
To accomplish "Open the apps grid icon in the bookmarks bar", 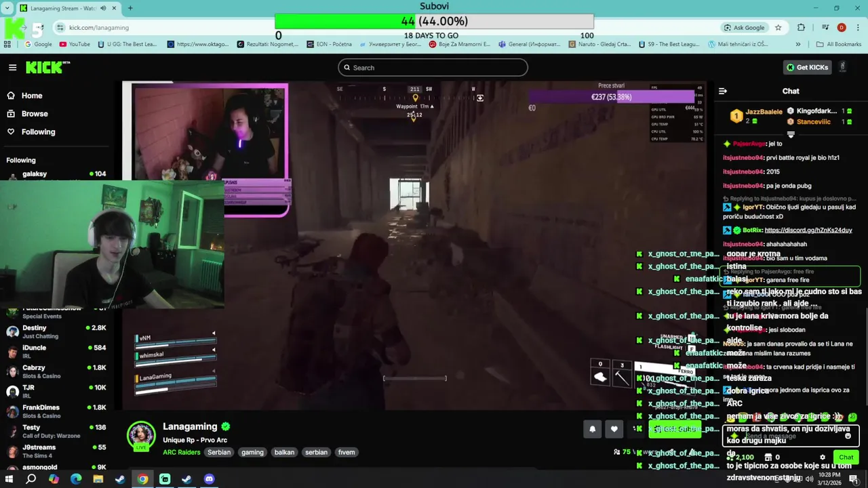I will [7, 44].
